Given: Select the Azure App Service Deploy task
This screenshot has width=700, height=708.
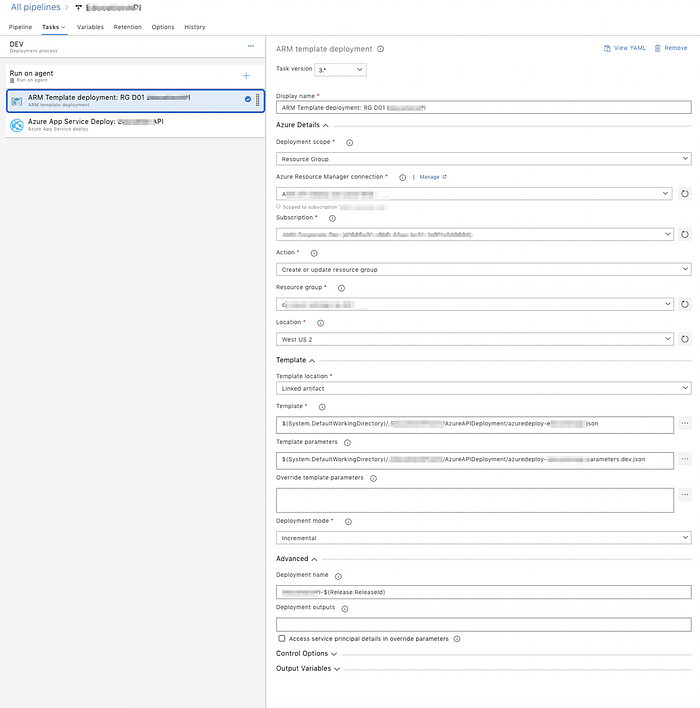Looking at the screenshot, I should coord(135,125).
